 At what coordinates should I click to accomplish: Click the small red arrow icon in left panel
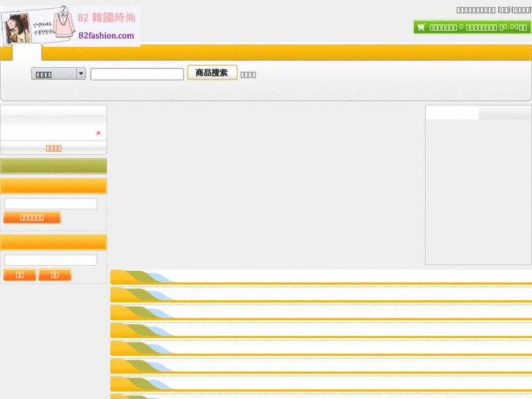[99, 133]
